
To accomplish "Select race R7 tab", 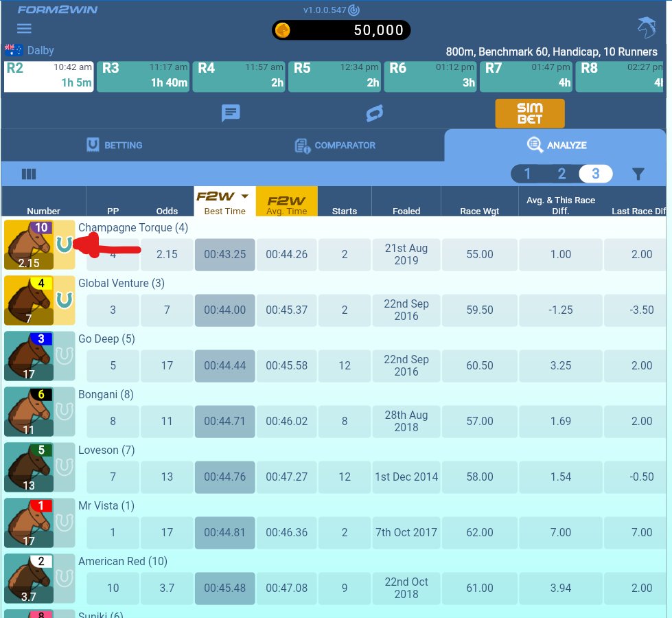I will 526,76.
